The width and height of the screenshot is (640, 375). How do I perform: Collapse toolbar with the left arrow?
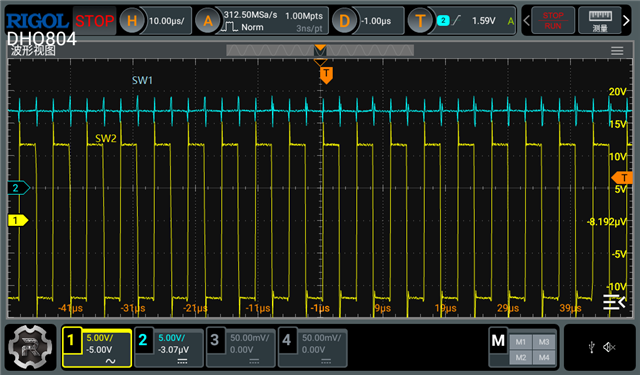coord(527,20)
